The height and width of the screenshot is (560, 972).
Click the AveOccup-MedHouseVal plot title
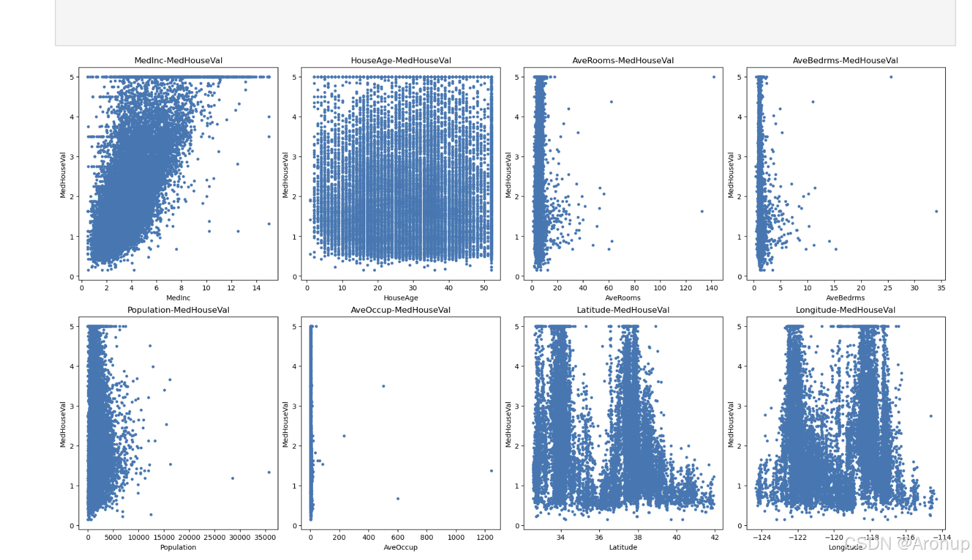(401, 310)
